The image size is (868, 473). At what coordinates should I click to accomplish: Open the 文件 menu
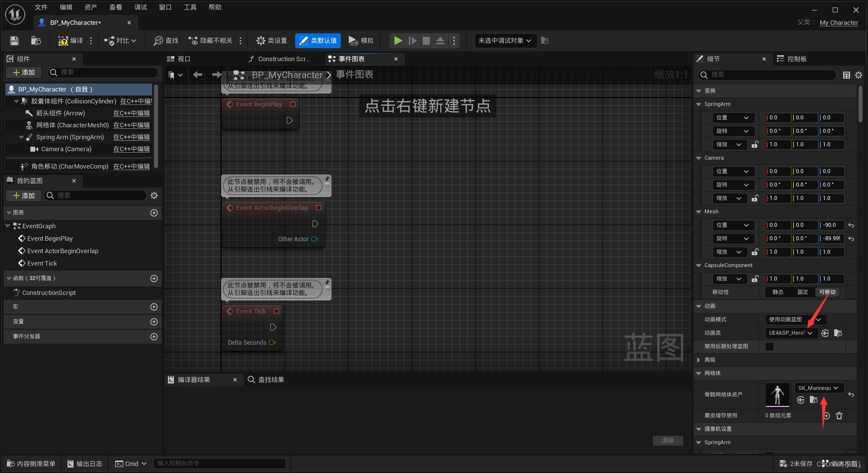[41, 7]
